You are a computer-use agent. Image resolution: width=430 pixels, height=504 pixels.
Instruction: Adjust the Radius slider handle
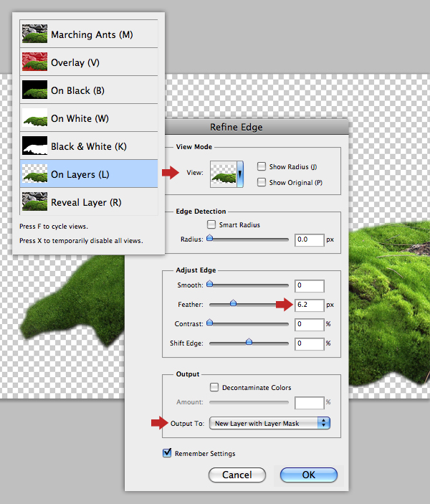click(x=209, y=238)
